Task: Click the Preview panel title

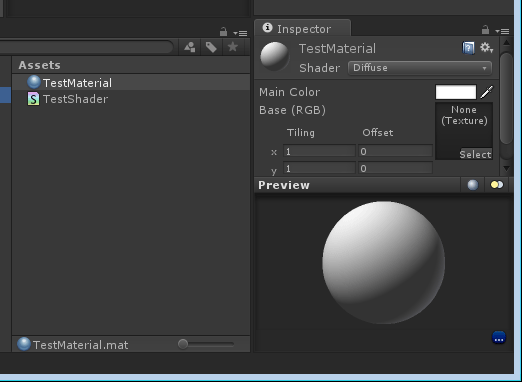Action: click(x=284, y=185)
